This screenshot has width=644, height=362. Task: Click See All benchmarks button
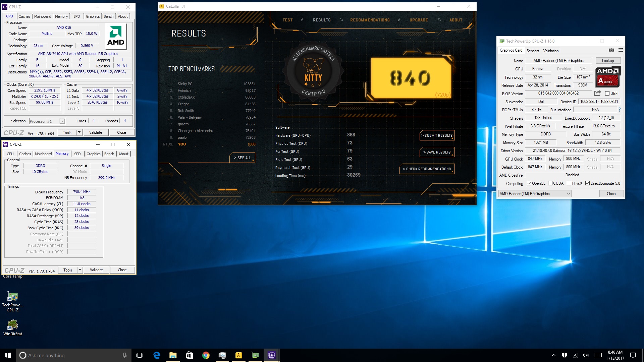242,158
